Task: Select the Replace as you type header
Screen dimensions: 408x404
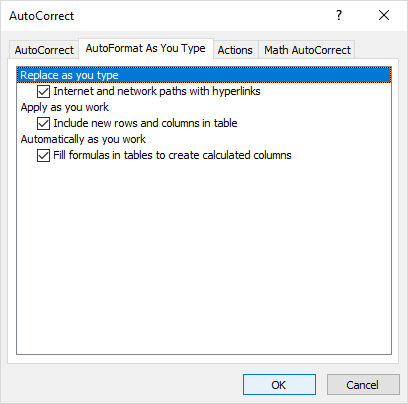Action: coord(204,75)
